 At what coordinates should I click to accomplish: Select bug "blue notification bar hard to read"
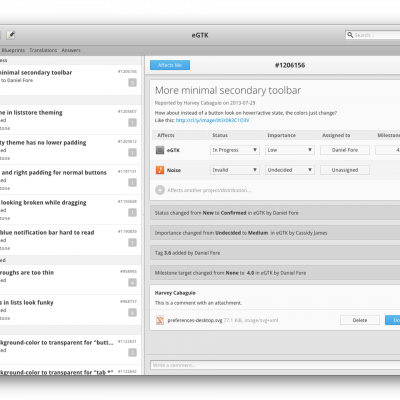[71, 240]
